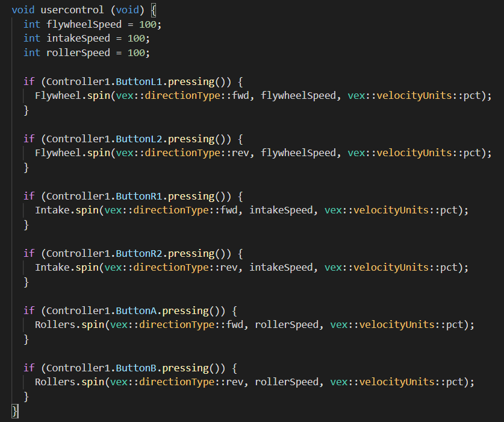Click pct at end of Flywheel fwd line

471,96
